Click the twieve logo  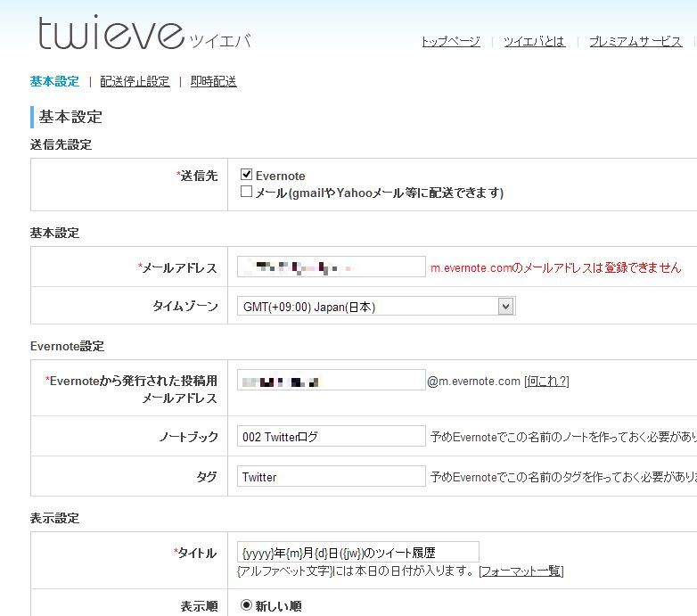[x=145, y=32]
